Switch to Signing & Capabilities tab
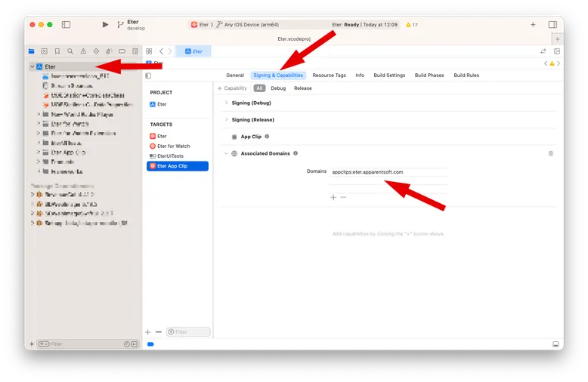 [x=278, y=75]
